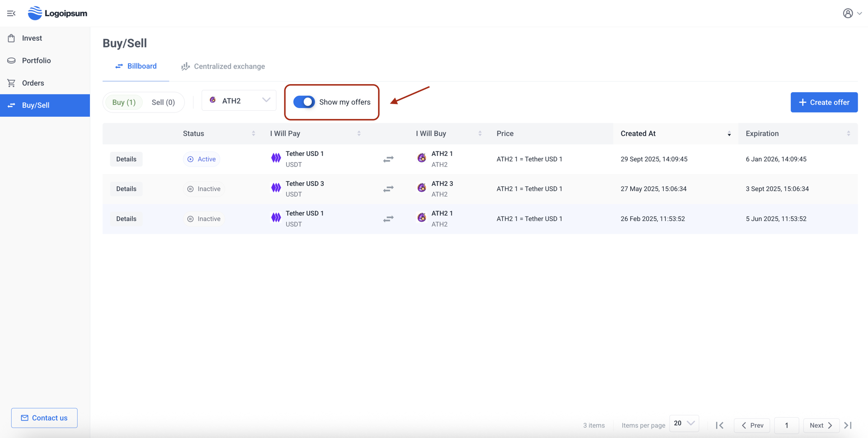Click the page number 1 field
868x438 pixels.
tap(786, 425)
